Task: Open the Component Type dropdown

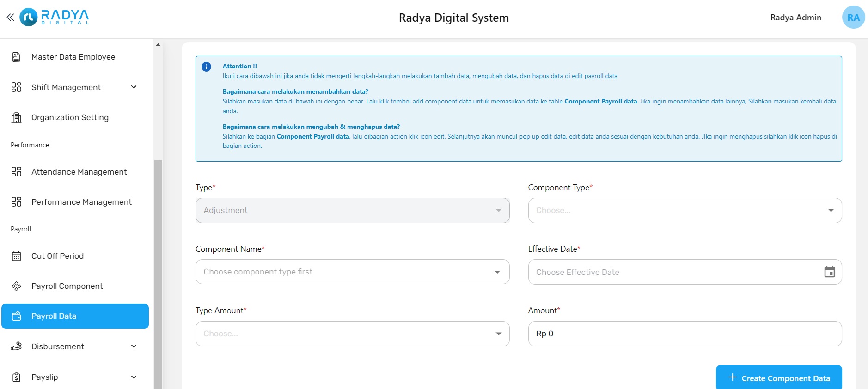Action: (685, 210)
